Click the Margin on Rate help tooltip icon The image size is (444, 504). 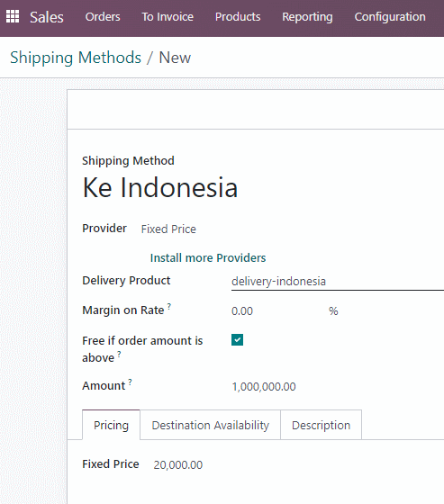(x=169, y=306)
